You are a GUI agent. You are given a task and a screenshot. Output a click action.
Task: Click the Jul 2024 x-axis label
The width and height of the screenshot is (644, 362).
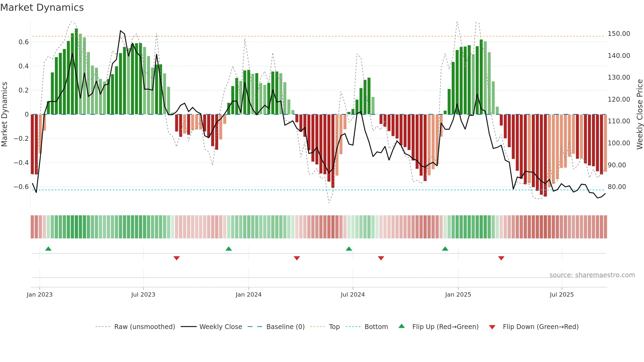point(353,294)
